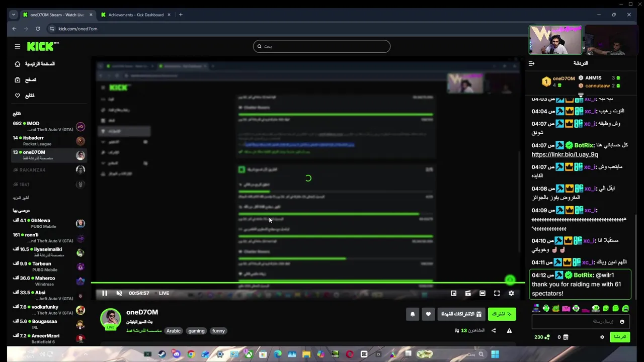The height and width of the screenshot is (362, 644).
Task: Go to the Kick logo home
Action: 43,46
